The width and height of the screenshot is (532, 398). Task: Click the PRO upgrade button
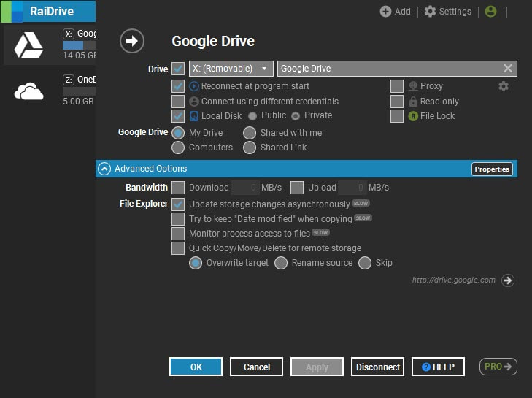(498, 367)
